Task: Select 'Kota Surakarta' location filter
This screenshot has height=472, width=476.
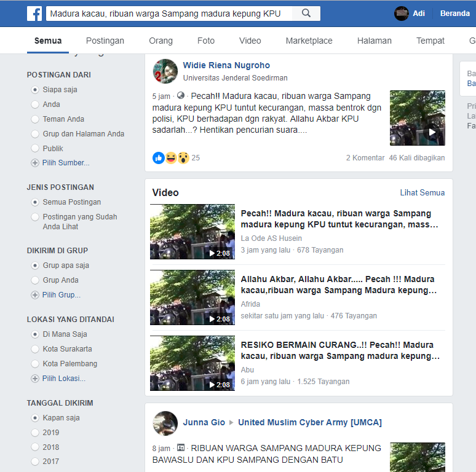Action: (35, 349)
